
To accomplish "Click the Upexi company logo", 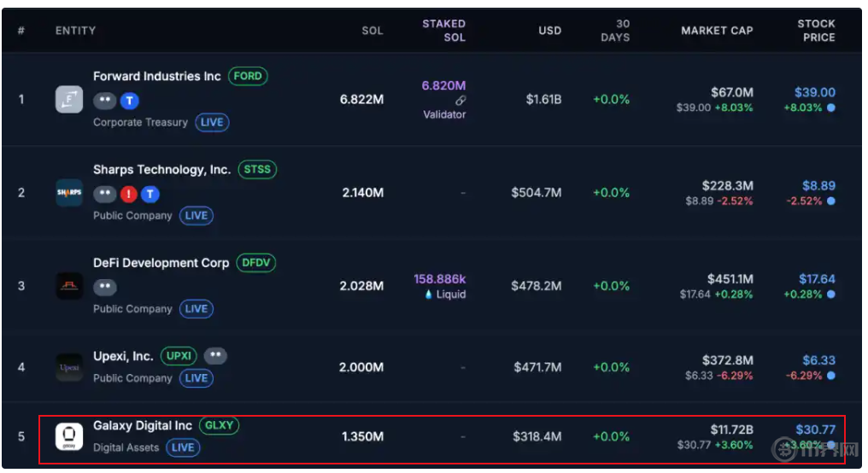I will pos(69,367).
